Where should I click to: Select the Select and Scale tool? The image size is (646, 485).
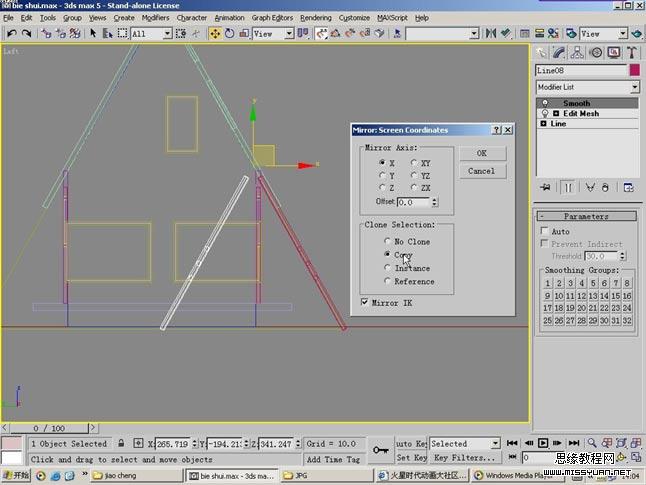(244, 33)
